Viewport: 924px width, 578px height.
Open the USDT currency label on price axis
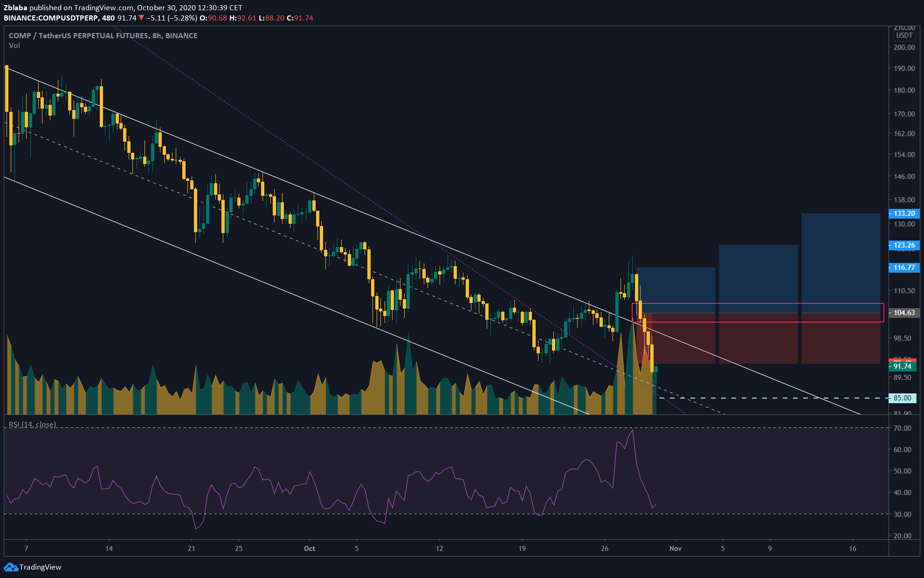pyautogui.click(x=904, y=35)
